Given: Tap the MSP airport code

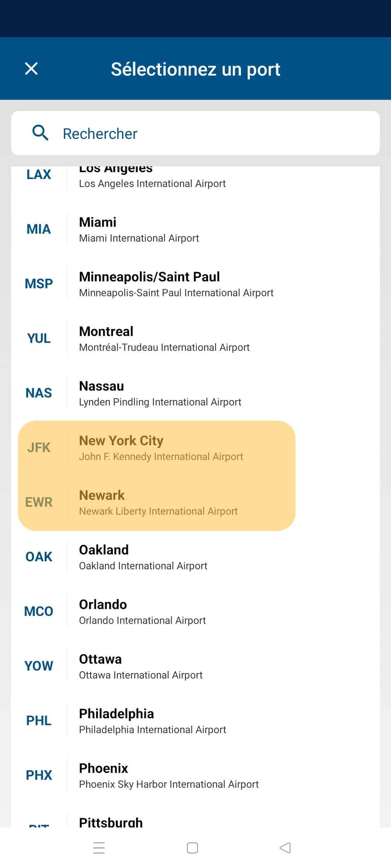Looking at the screenshot, I should coord(39,284).
